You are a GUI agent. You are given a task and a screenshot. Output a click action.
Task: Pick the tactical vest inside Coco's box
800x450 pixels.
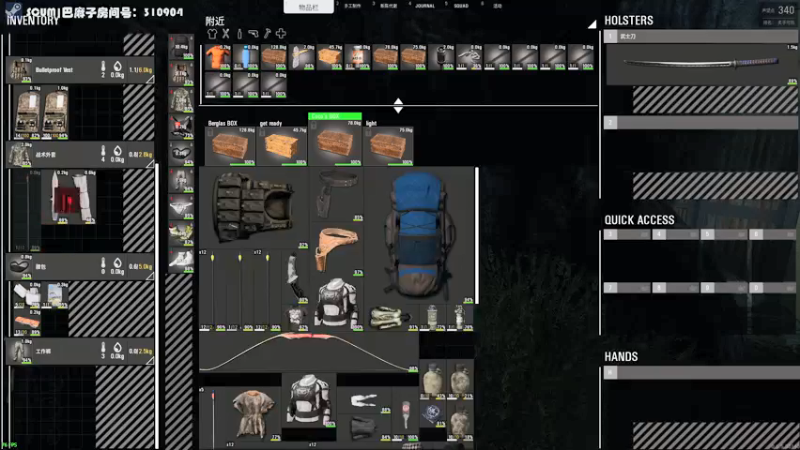pyautogui.click(x=254, y=208)
